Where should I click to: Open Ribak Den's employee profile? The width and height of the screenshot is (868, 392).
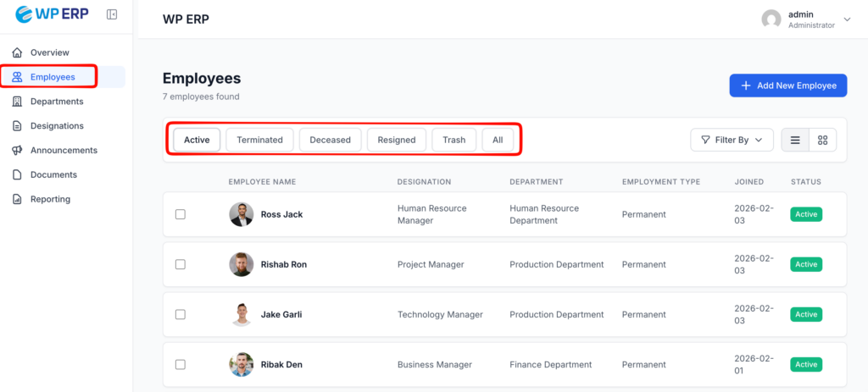(x=281, y=365)
